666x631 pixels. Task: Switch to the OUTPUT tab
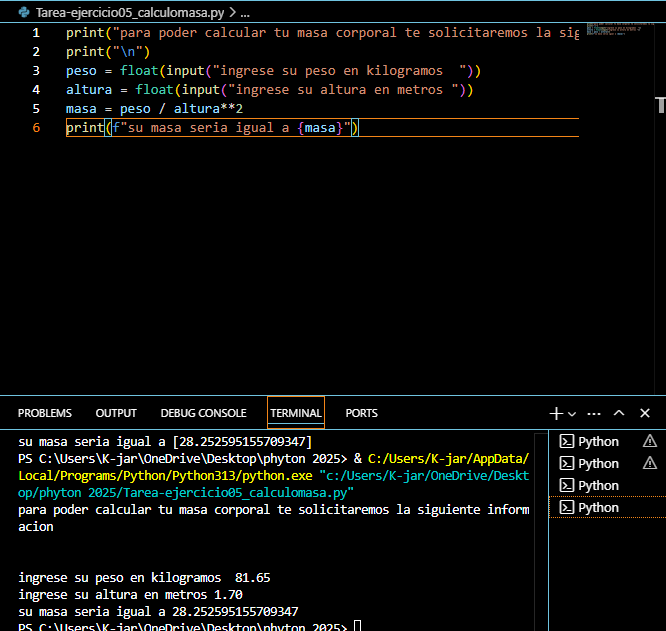click(116, 413)
